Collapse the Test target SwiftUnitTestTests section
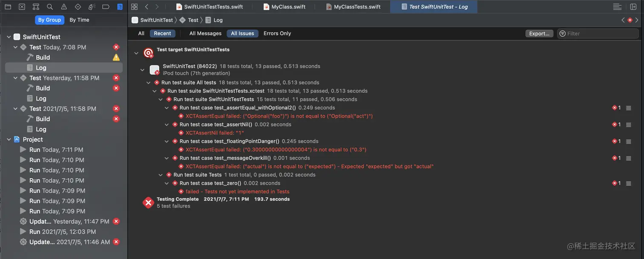This screenshot has height=259, width=644. coord(136,53)
